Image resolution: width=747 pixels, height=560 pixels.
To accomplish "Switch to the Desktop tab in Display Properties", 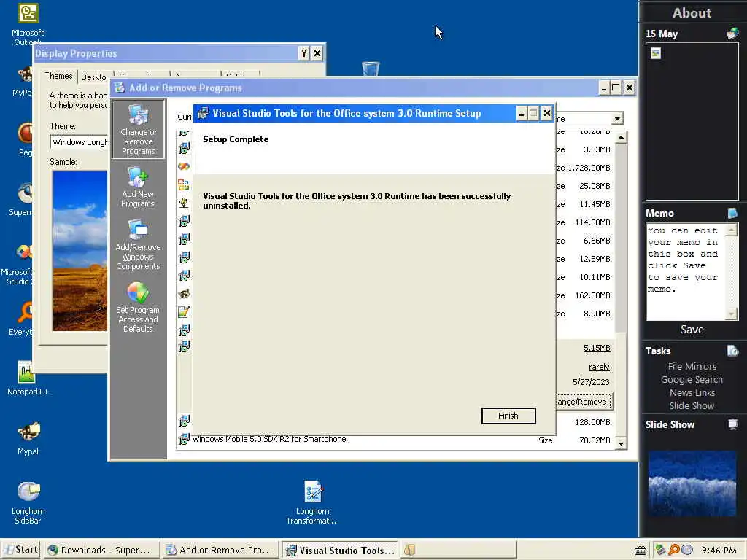I will tap(94, 77).
